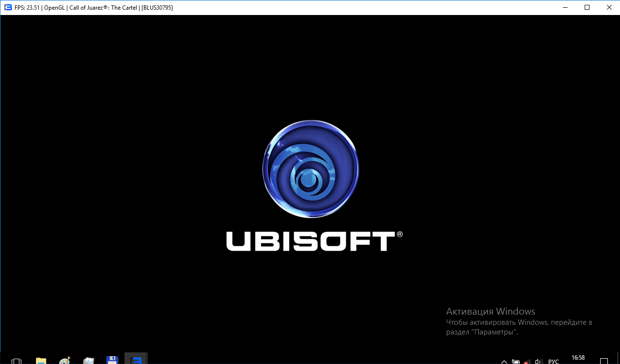Switch to RPCS3 taskbar button

click(136, 360)
